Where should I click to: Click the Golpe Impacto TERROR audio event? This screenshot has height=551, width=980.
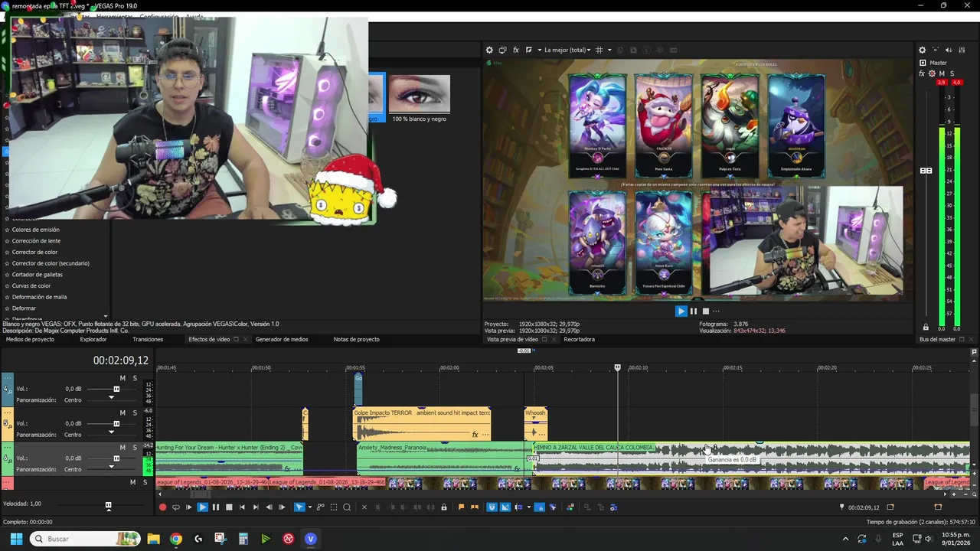point(422,424)
